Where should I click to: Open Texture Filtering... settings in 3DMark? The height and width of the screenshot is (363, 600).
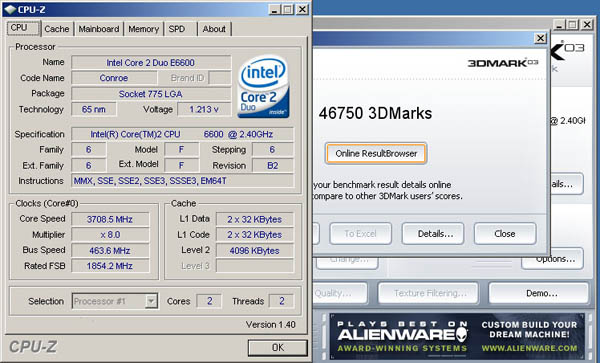[x=428, y=293]
